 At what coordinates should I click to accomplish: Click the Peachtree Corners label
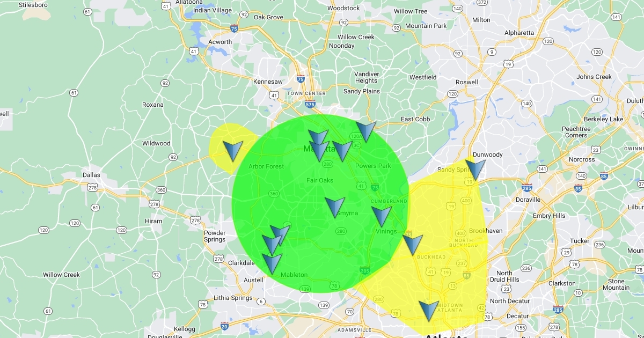[x=576, y=132]
